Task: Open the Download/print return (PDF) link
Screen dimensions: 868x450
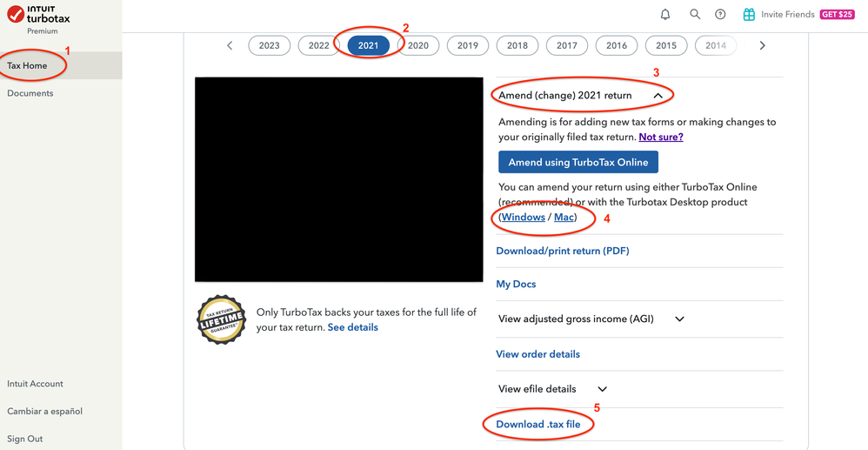Action: tap(563, 251)
